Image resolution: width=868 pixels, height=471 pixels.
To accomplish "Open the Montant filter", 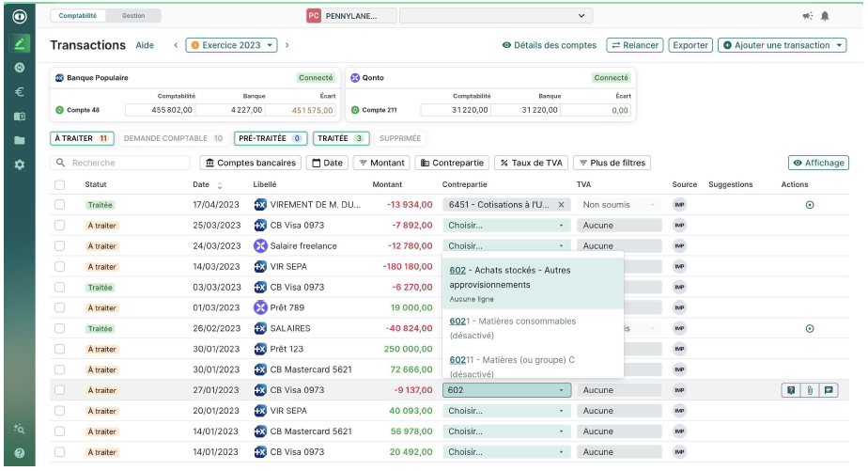I will click(x=381, y=163).
